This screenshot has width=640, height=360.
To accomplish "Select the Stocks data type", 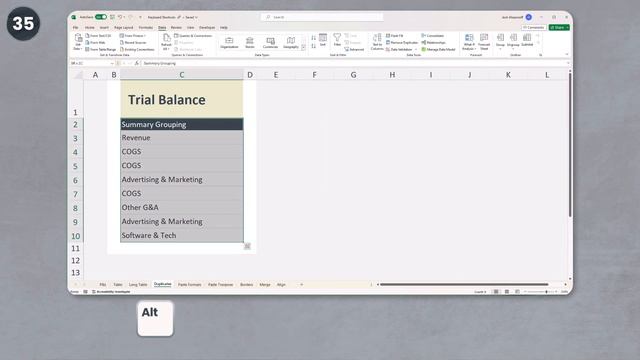I will [x=250, y=42].
